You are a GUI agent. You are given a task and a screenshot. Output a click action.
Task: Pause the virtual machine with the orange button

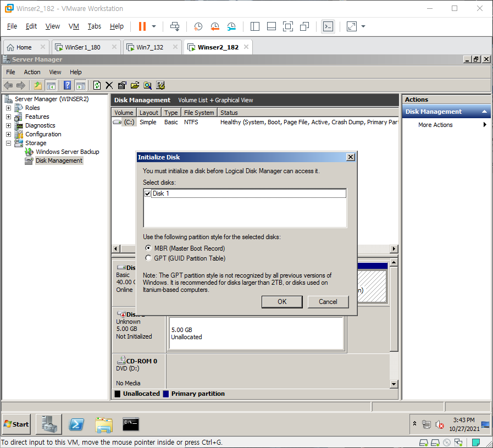(x=142, y=26)
